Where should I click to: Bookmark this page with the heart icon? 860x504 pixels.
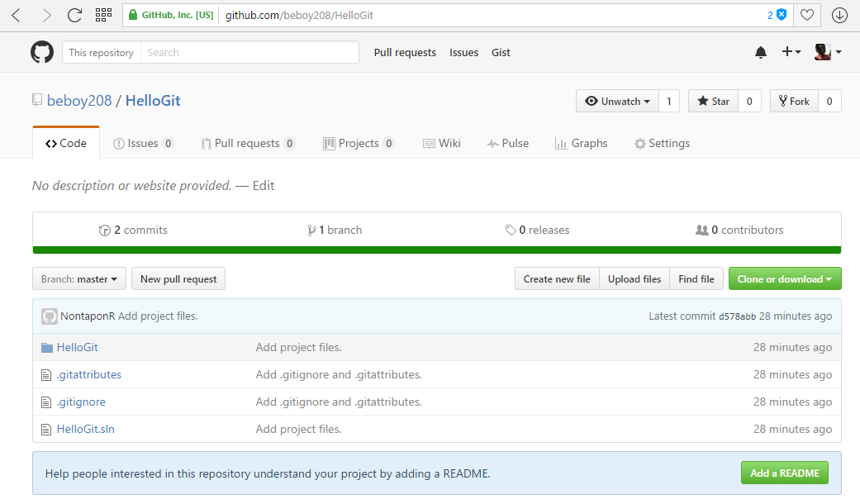pyautogui.click(x=807, y=16)
